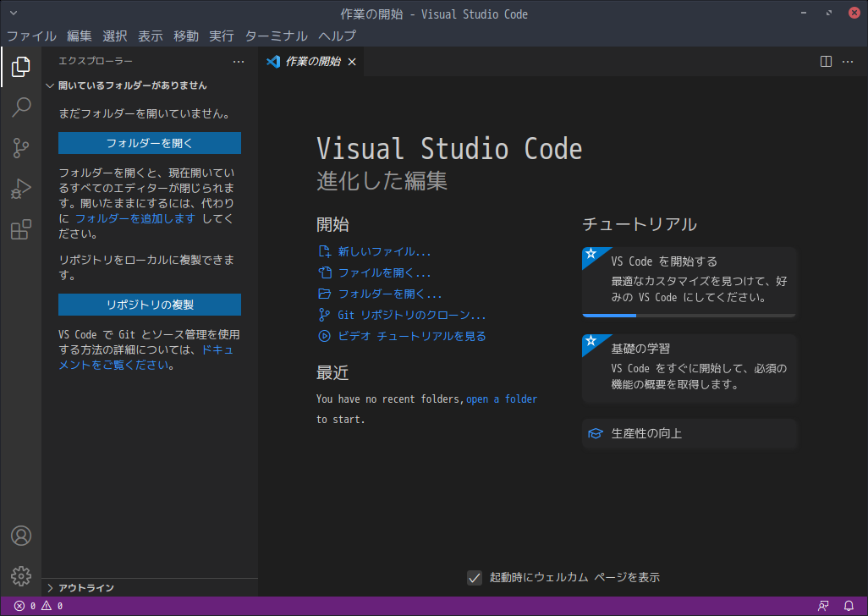
Task: Click the リポジトリの複製 button
Action: coord(150,305)
